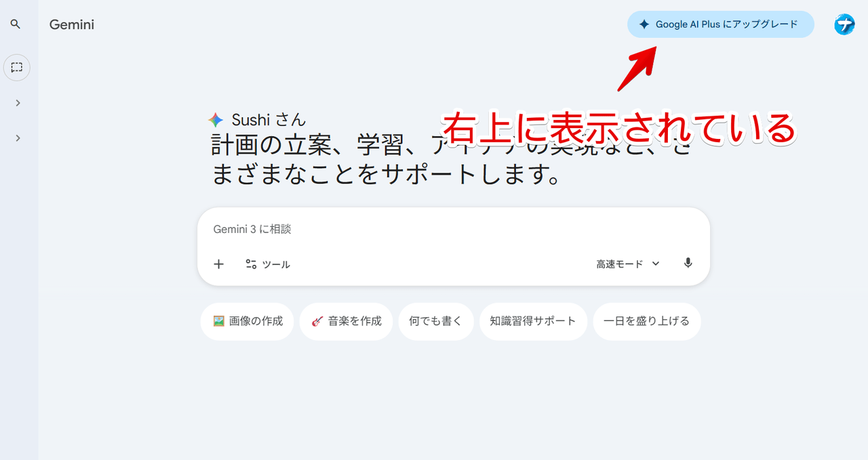The height and width of the screenshot is (460, 868).
Task: Click the search magnifier icon in sidebar
Action: pyautogui.click(x=16, y=24)
